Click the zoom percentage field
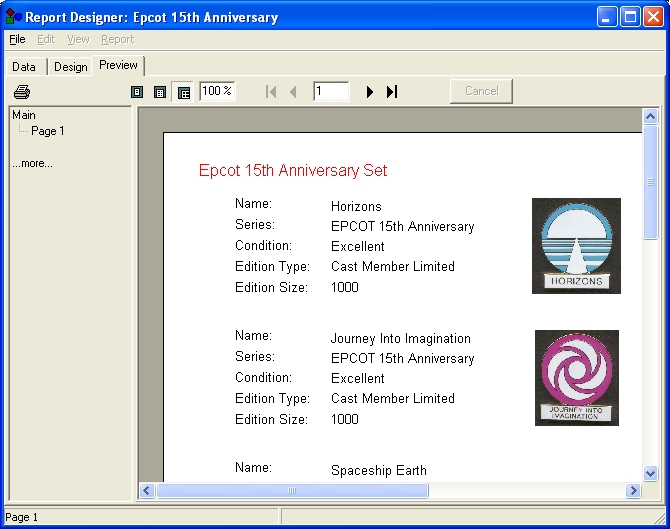Screen dimensions: 670x529 coord(217,91)
